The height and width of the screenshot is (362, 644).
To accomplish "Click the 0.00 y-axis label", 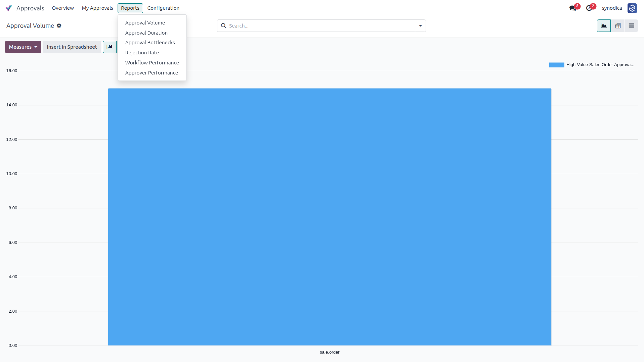I will [13, 345].
